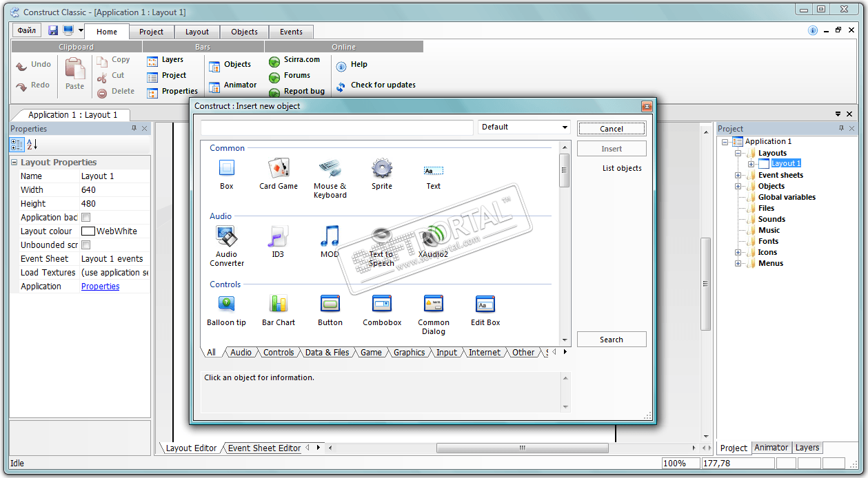Image resolution: width=868 pixels, height=478 pixels.
Task: Pick the Sprite gear icon
Action: pyautogui.click(x=382, y=167)
